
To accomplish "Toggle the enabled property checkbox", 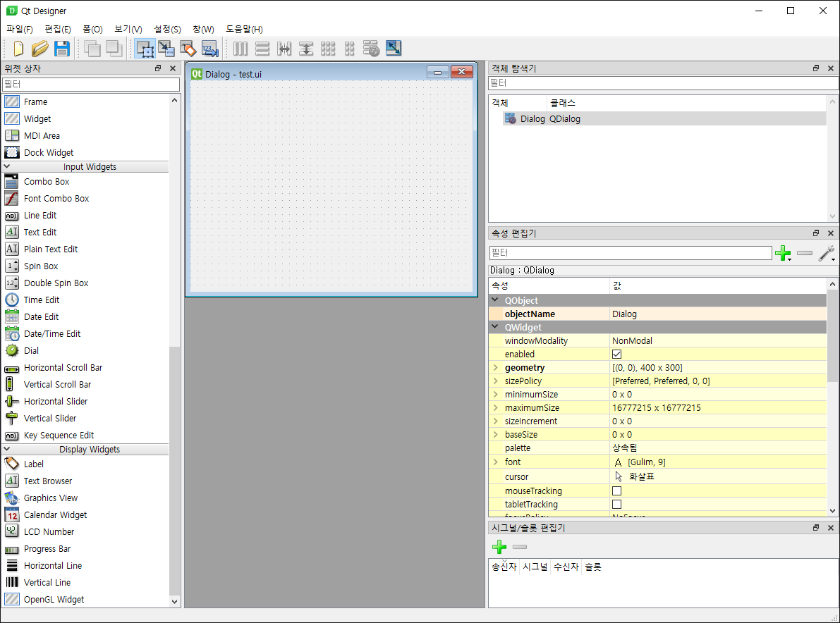I will point(616,354).
